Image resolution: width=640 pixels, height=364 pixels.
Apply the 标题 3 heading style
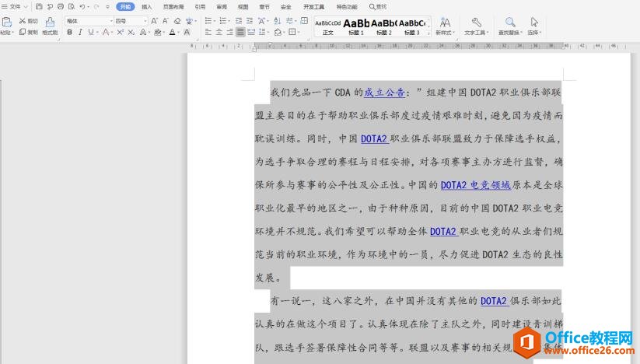[412, 27]
